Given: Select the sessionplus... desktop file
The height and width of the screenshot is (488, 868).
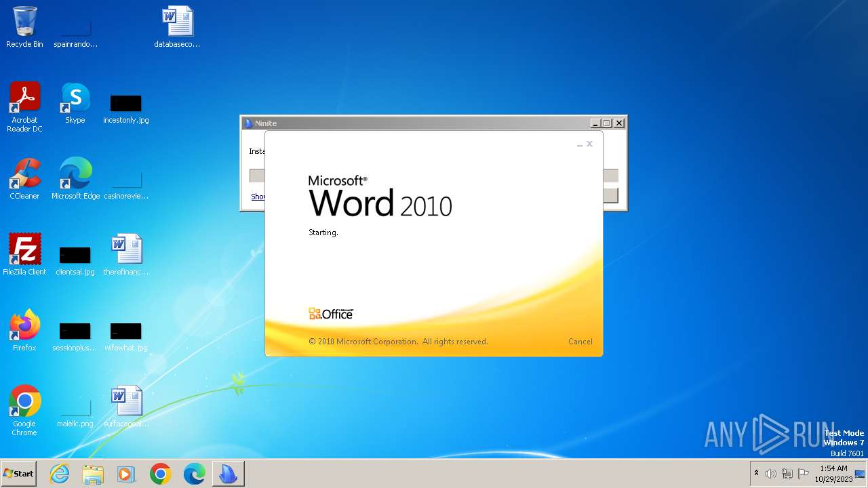Looking at the screenshot, I should 75,335.
